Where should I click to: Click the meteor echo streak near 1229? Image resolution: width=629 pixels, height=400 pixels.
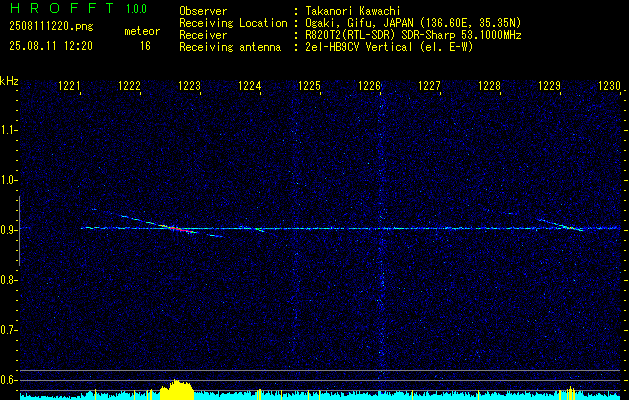(x=560, y=225)
